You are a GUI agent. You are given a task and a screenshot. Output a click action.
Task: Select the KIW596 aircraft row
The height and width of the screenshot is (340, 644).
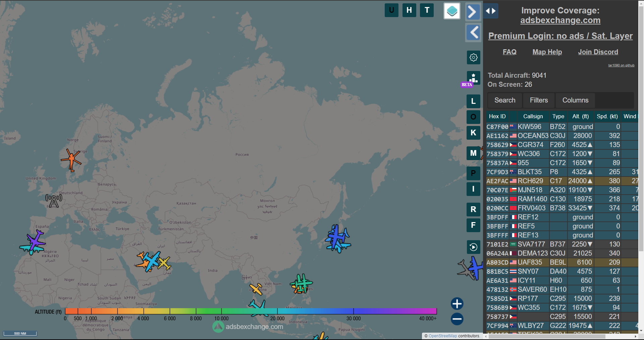coord(562,127)
